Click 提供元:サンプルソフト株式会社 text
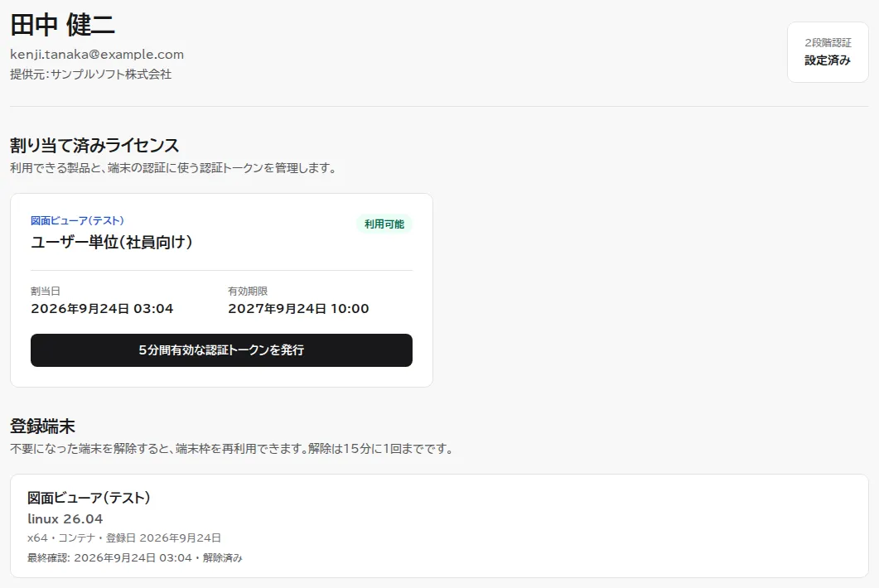 click(x=91, y=75)
